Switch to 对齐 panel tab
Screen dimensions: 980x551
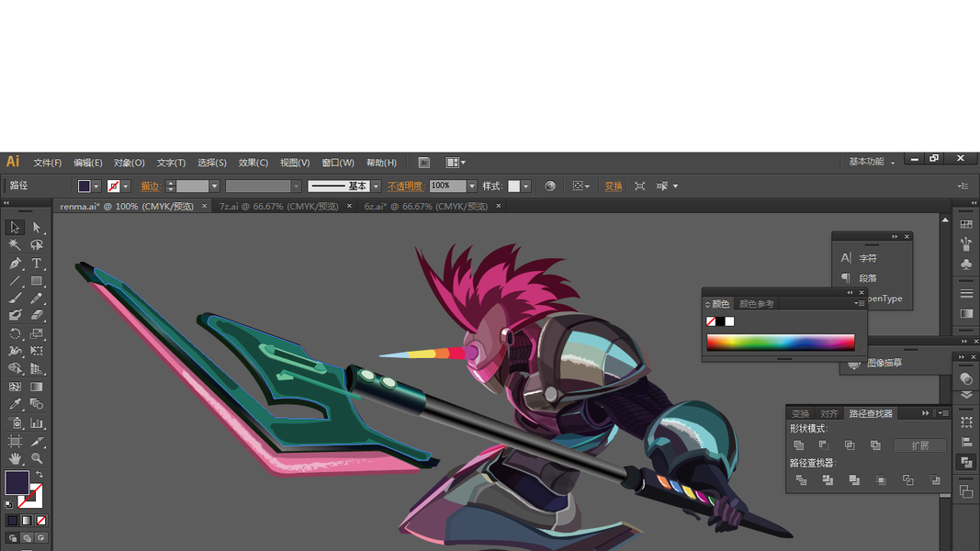[828, 413]
